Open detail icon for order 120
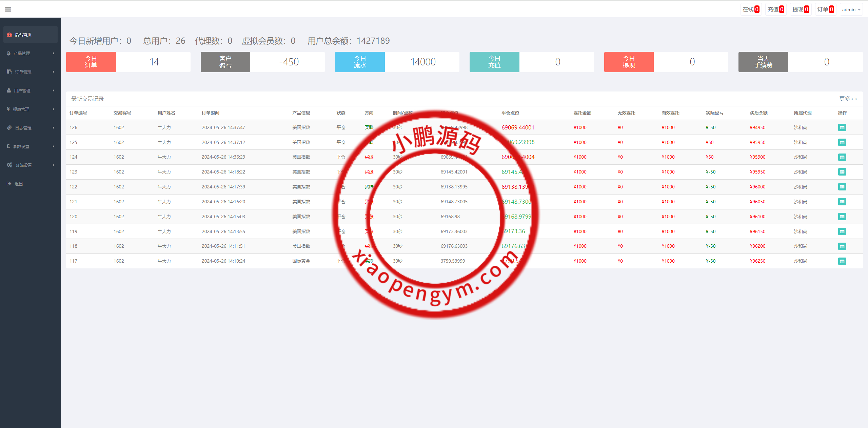The height and width of the screenshot is (428, 868). [x=842, y=217]
